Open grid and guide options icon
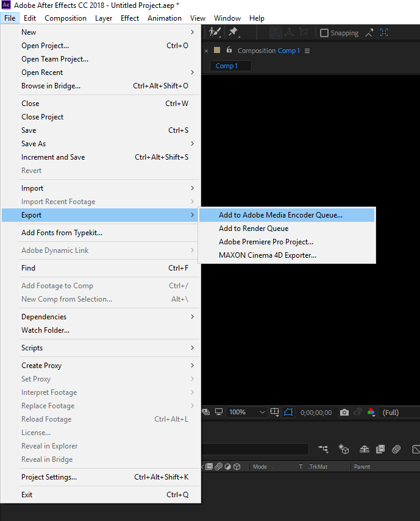Image resolution: width=420 pixels, height=521 pixels. pyautogui.click(x=275, y=412)
